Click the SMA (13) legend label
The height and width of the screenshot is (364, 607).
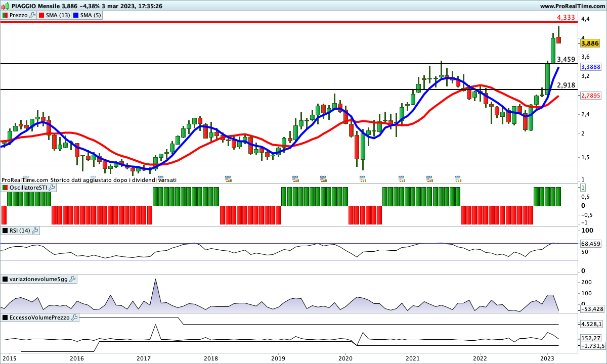(x=58, y=15)
